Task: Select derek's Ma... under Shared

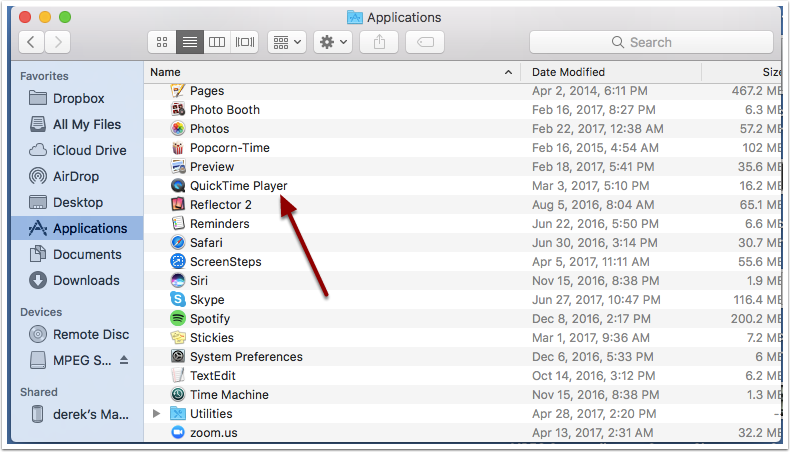Action: coord(77,414)
